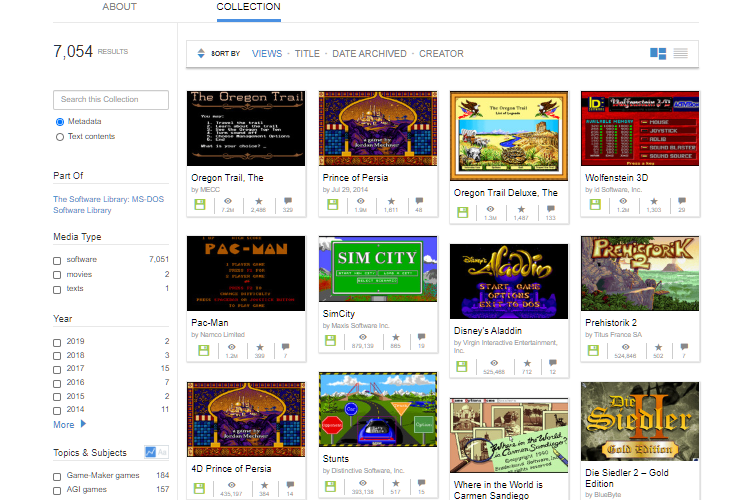Open Die Siedler 2 – Gold Edition link

[x=626, y=478]
